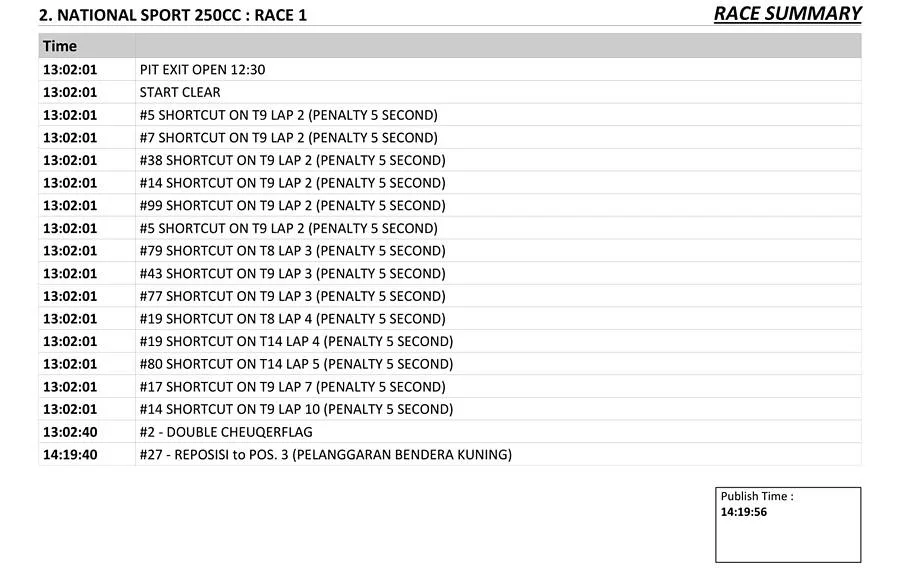Screen dimensions: 900x568
Task: Click the #2 DOUBLE CHEUQERFLAG entry
Action: (226, 432)
